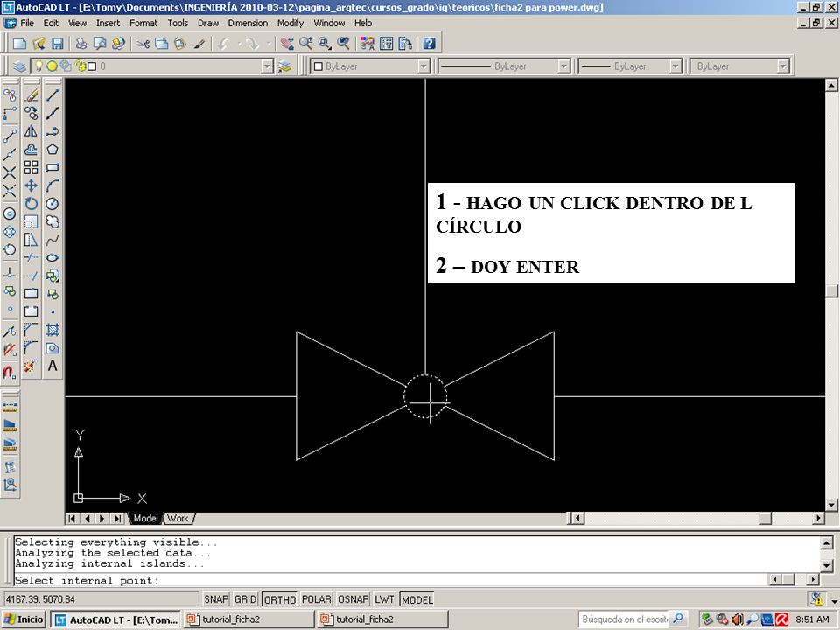Open the Insert menu
Image resolution: width=840 pixels, height=630 pixels.
coord(108,23)
